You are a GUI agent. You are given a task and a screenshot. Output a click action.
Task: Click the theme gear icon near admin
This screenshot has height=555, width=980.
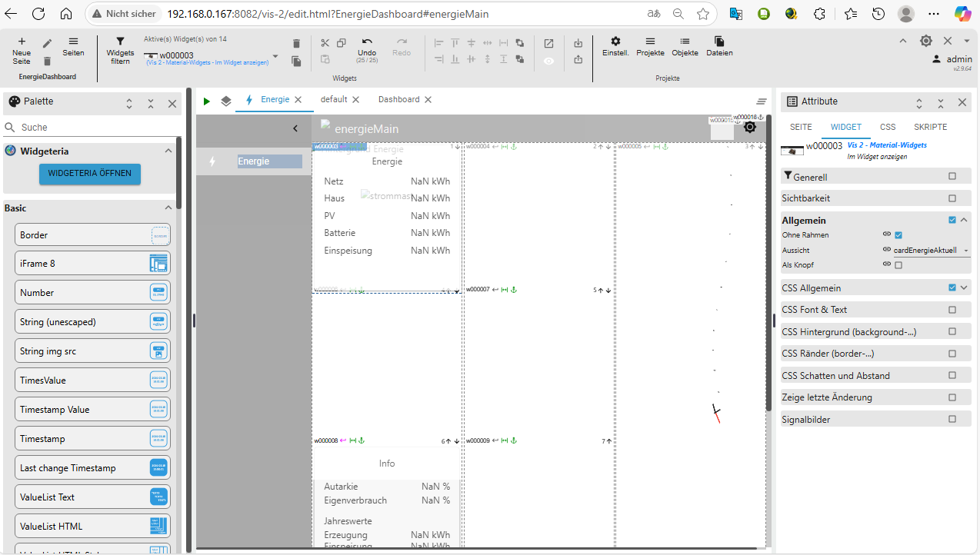[926, 41]
